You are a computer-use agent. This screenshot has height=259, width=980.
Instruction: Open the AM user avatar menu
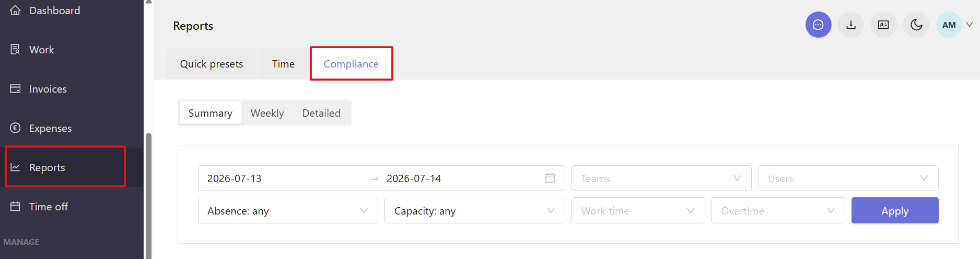point(949,25)
